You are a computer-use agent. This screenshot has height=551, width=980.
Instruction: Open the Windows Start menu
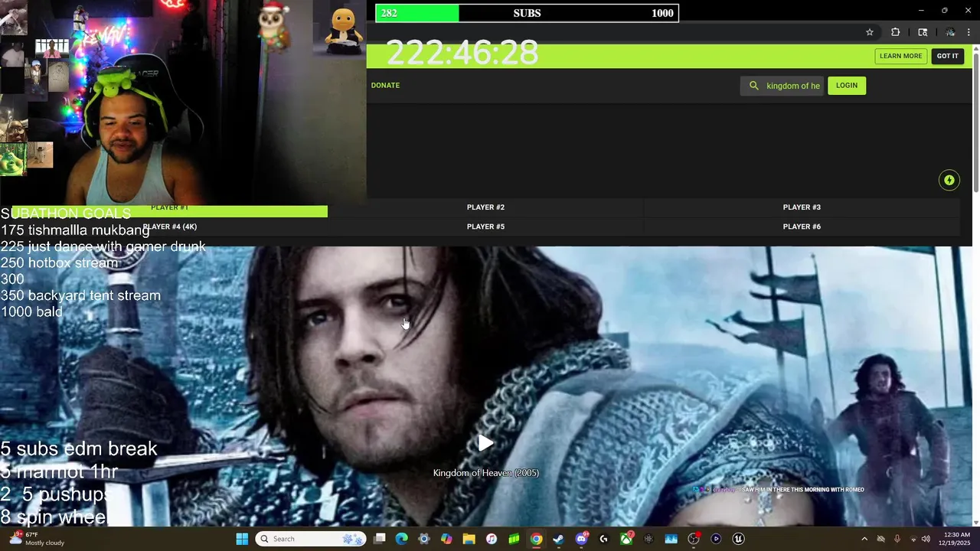click(242, 539)
